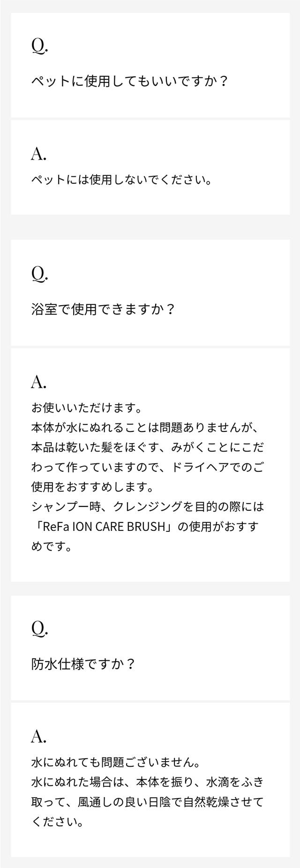Click the line お使いいただけます。
This screenshot has height=868, width=300.
click(x=87, y=408)
